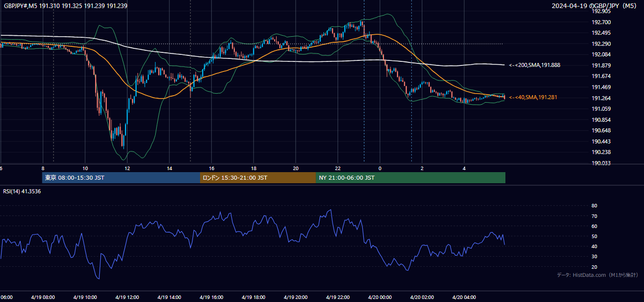Click the bottom time label 4/19 18:00
This screenshot has height=302, width=644.
click(x=253, y=297)
